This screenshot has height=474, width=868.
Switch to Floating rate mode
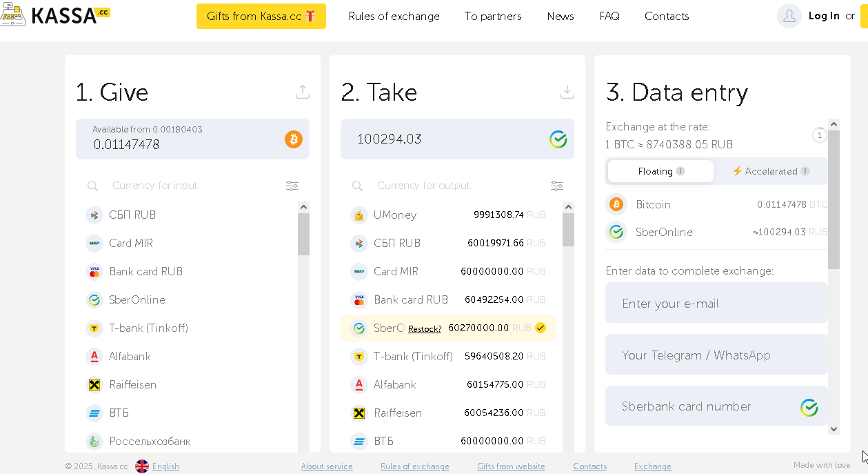660,171
